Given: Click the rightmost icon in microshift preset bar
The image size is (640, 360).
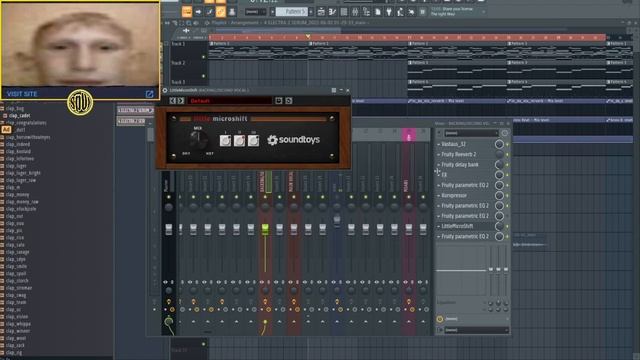Looking at the screenshot, I should pos(289,100).
